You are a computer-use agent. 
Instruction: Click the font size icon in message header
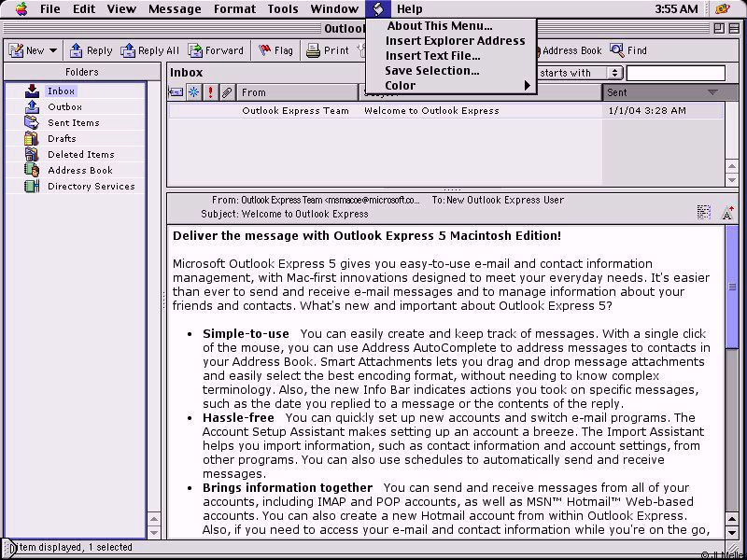coord(727,213)
